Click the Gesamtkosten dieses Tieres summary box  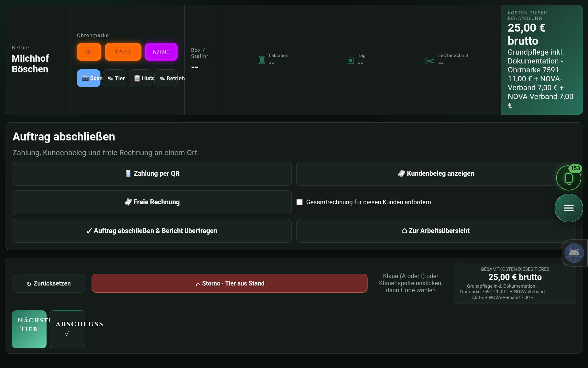pyautogui.click(x=515, y=283)
